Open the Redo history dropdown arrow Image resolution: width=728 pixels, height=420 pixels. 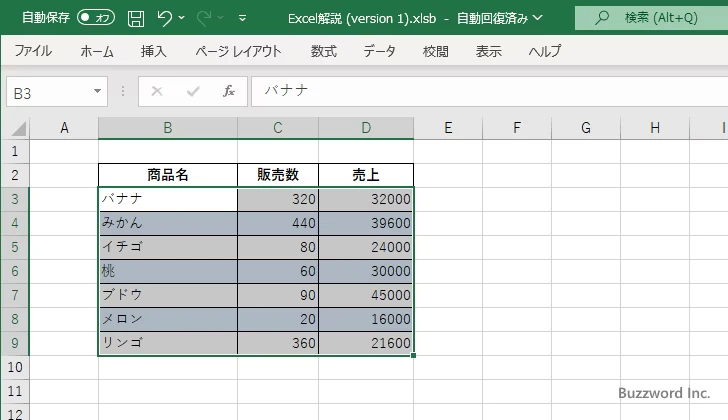click(221, 18)
